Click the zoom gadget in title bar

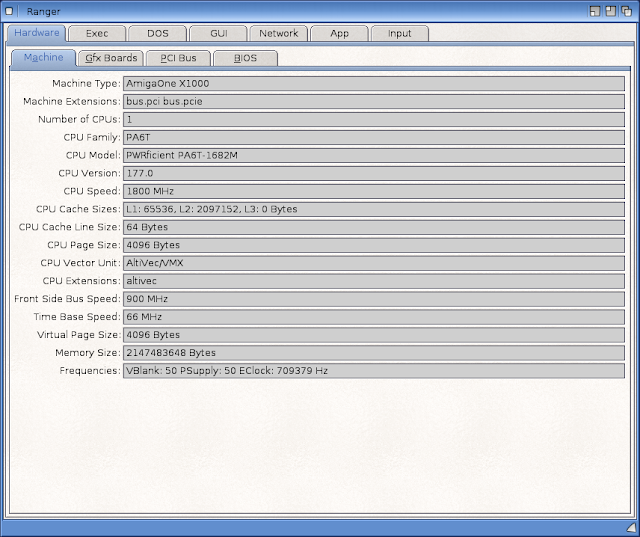611,11
